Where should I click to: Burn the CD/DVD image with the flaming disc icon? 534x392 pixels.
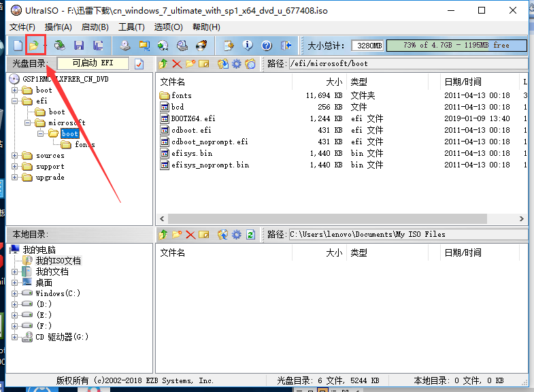pyautogui.click(x=201, y=46)
